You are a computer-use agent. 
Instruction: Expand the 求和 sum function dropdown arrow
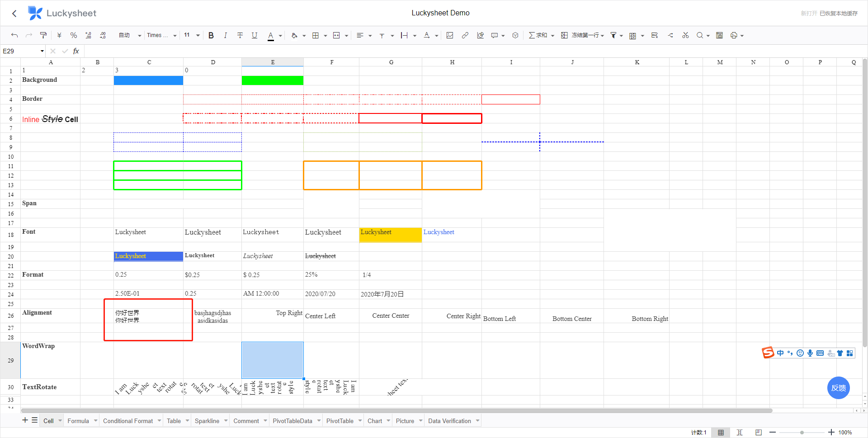[x=552, y=36]
